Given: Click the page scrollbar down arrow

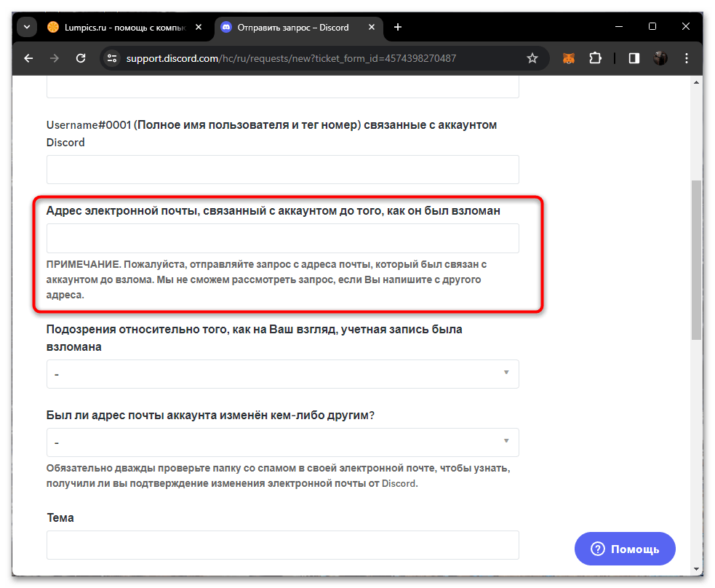Looking at the screenshot, I should point(696,569).
